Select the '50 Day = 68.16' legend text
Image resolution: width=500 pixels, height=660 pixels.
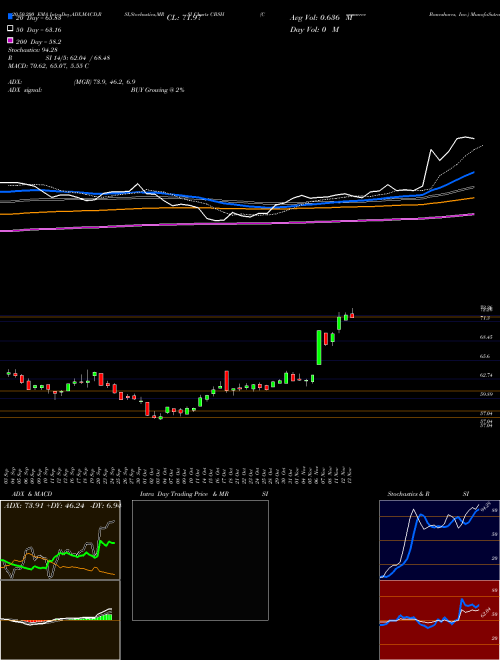(x=39, y=30)
